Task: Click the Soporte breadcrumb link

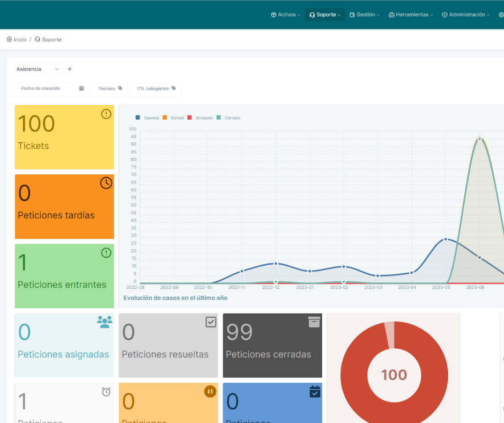Action: [48, 40]
